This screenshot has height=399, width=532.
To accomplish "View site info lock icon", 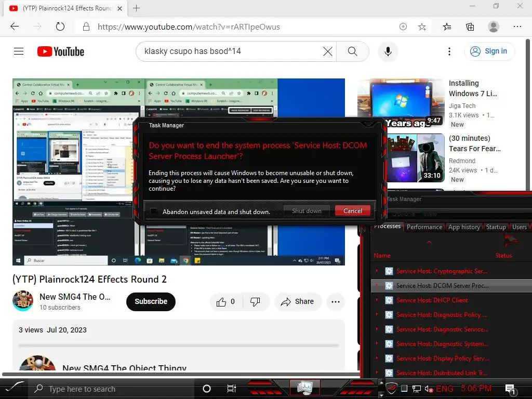I will tap(86, 27).
